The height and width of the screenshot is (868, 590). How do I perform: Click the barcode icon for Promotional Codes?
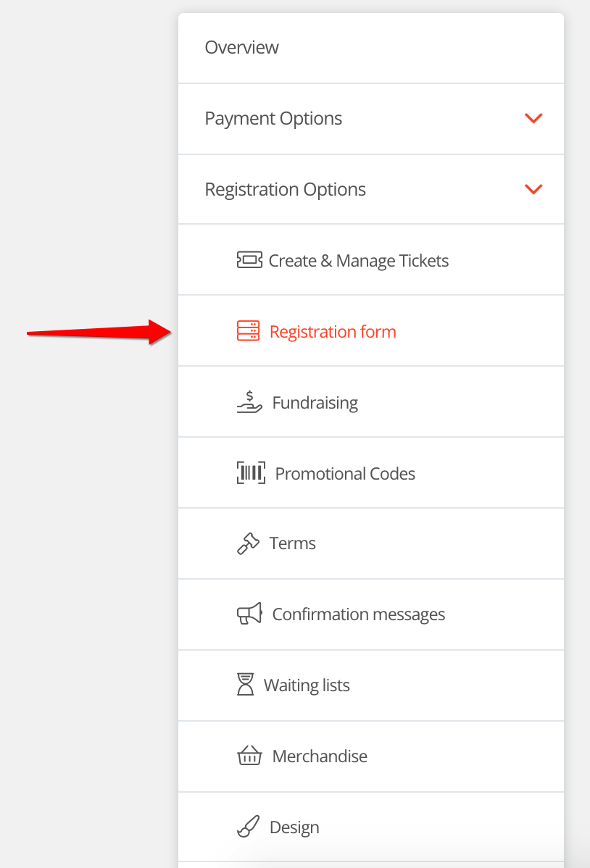pyautogui.click(x=250, y=472)
